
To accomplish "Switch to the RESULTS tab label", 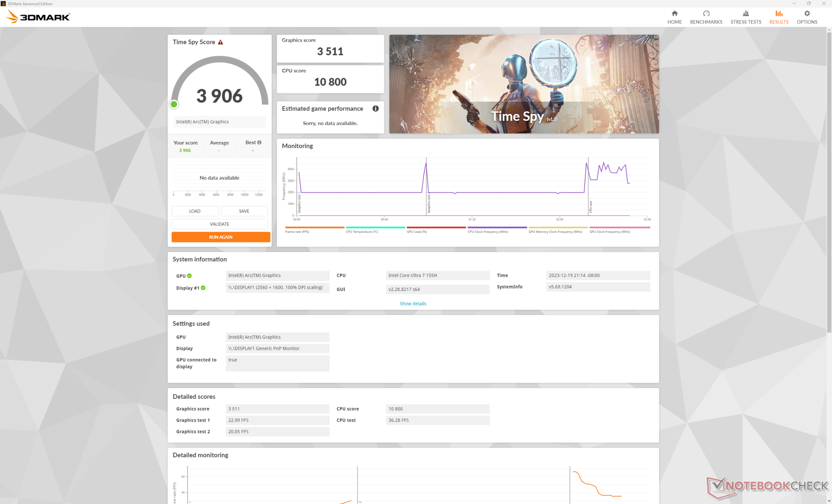I will (779, 22).
